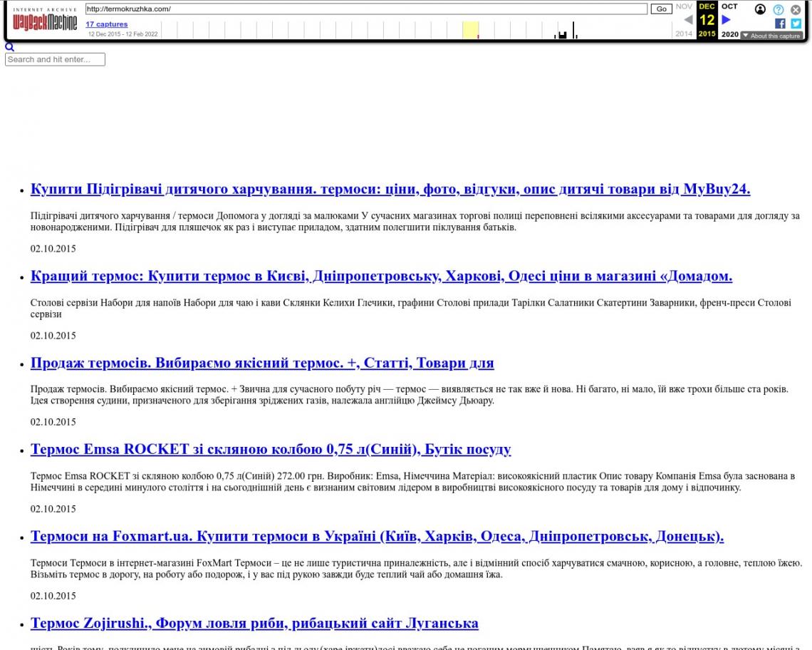Open Термоси на Foxmart.ua article link
The image size is (812, 650).
(377, 537)
